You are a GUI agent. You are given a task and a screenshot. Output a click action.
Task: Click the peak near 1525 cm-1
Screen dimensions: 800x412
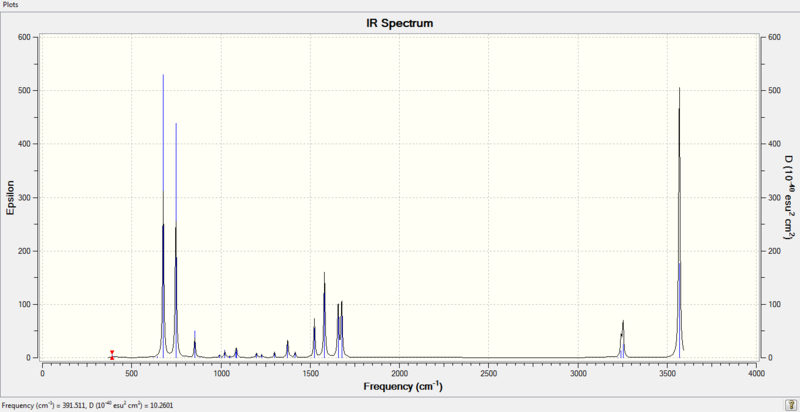pyautogui.click(x=314, y=338)
